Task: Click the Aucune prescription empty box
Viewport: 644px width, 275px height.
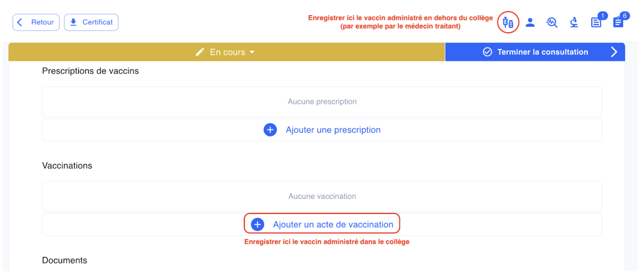Action: [x=322, y=102]
